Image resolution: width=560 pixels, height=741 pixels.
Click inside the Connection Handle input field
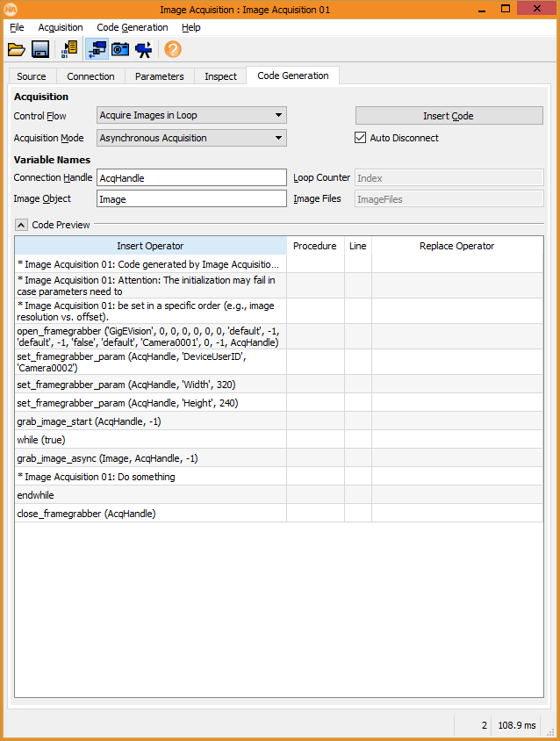pos(191,177)
